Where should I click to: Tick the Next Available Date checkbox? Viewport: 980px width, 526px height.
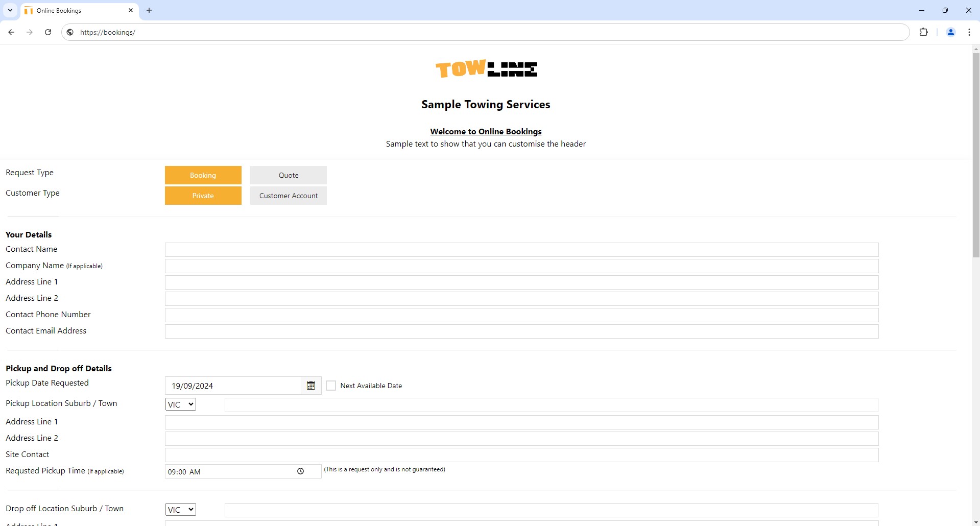331,386
